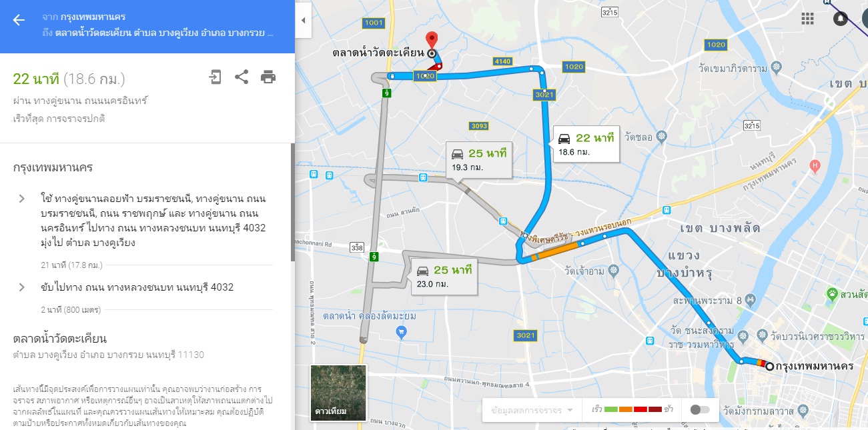Collapse the side panel with the arrow
The image size is (868, 430).
[x=303, y=20]
